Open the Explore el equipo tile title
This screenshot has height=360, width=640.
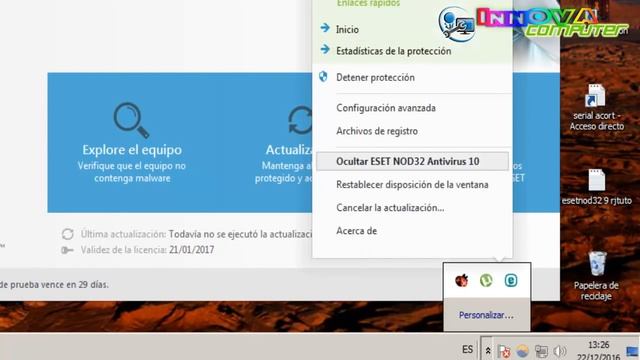(132, 150)
